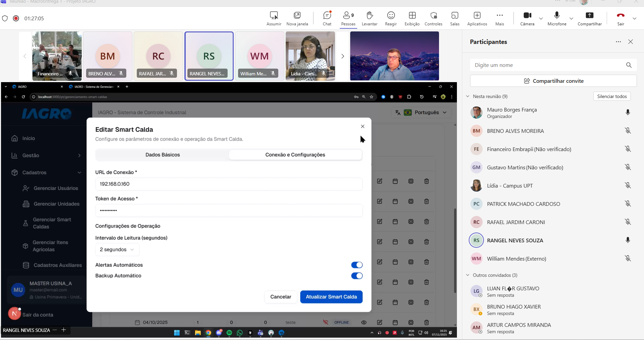The width and height of the screenshot is (644, 340).
Task: Open Gerenciar Usuários in the sidebar
Action: pyautogui.click(x=51, y=188)
